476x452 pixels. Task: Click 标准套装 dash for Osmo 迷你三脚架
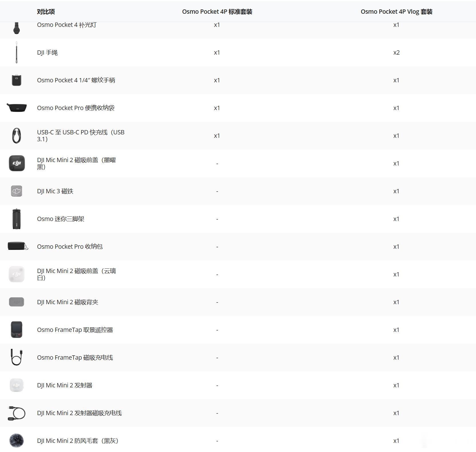coord(217,219)
